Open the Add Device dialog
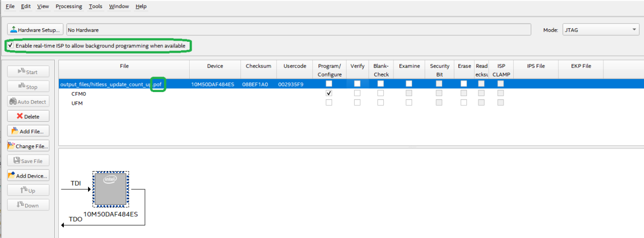Image resolution: width=644 pixels, height=238 pixels. click(x=28, y=176)
